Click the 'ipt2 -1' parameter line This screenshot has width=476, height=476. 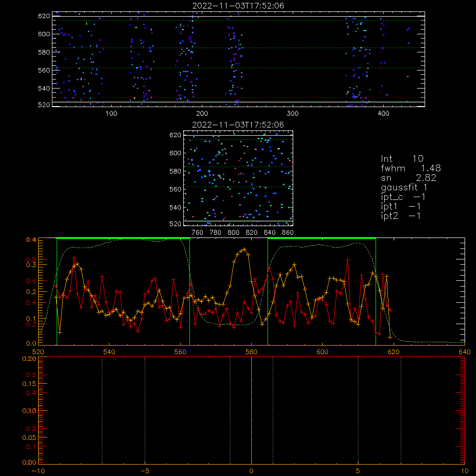[x=401, y=216]
